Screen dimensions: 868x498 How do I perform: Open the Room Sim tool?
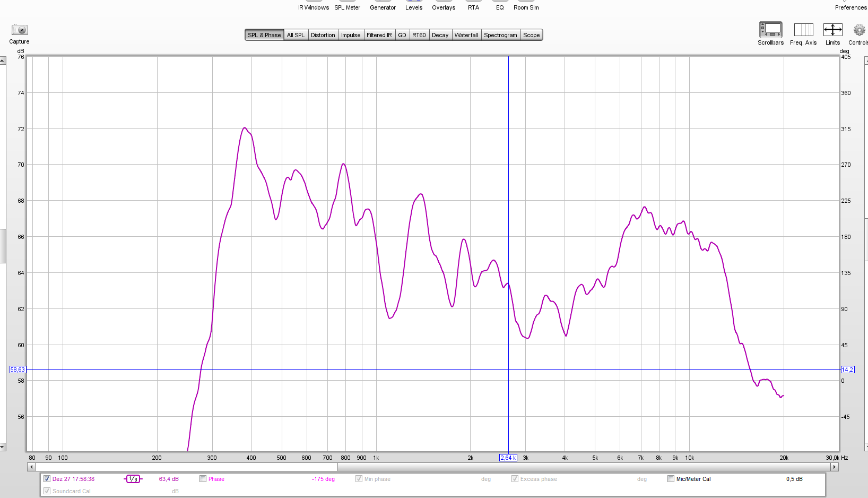[x=526, y=7]
